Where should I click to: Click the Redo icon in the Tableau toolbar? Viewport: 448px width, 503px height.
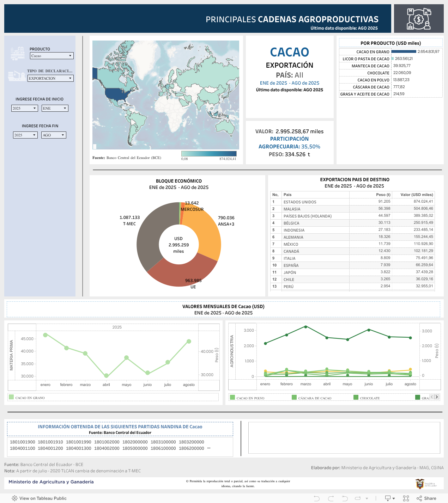(331, 498)
